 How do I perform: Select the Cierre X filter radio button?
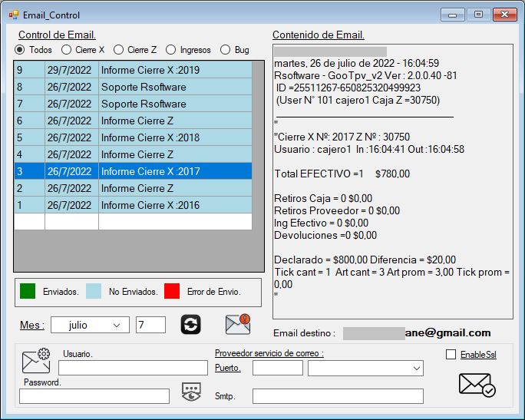tap(67, 50)
